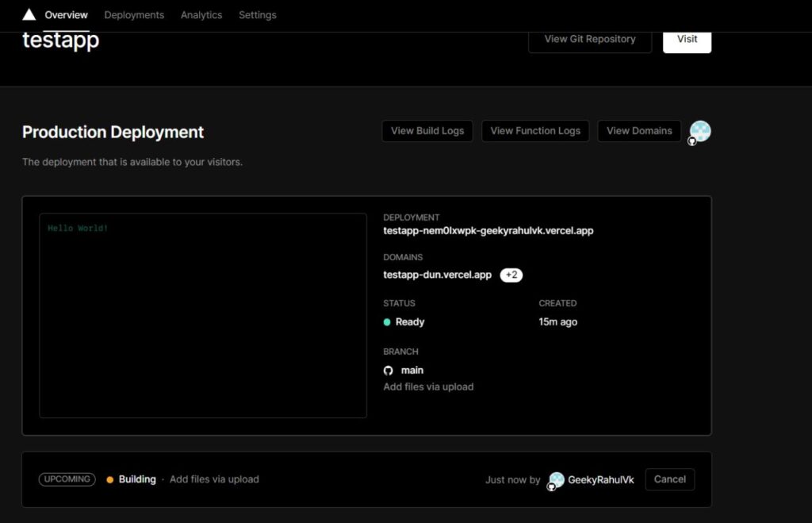Image resolution: width=812 pixels, height=523 pixels.
Task: Click the GeekyRahulVk avatar icon
Action: 557,480
